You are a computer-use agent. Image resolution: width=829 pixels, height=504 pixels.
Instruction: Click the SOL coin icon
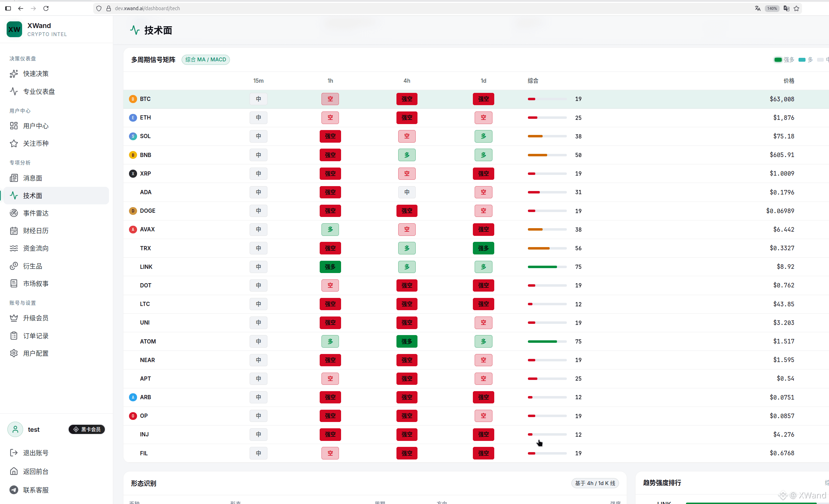point(133,136)
